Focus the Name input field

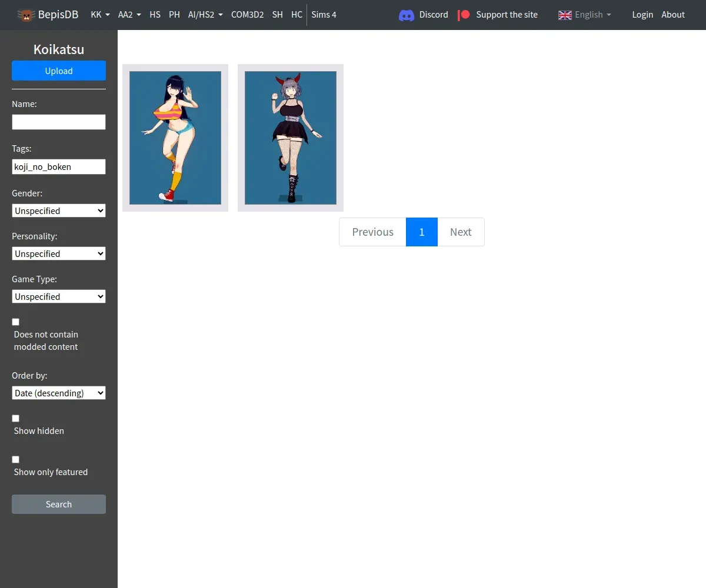pyautogui.click(x=59, y=122)
